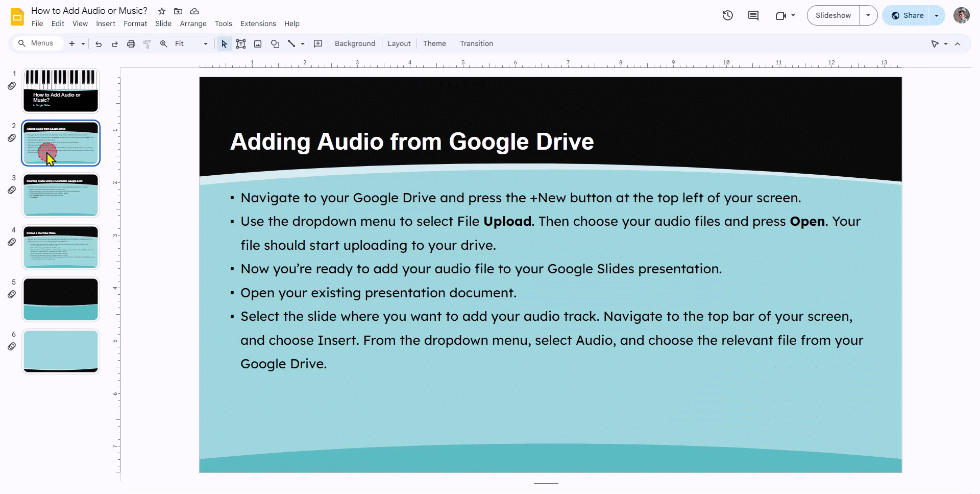Select slide 4 in the filmstrip
The height and width of the screenshot is (494, 980).
60,247
